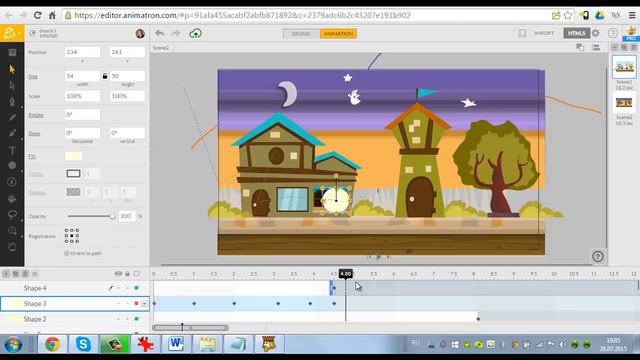Toggle visibility column eye for all layers
The width and height of the screenshot is (640, 360).
[x=118, y=273]
